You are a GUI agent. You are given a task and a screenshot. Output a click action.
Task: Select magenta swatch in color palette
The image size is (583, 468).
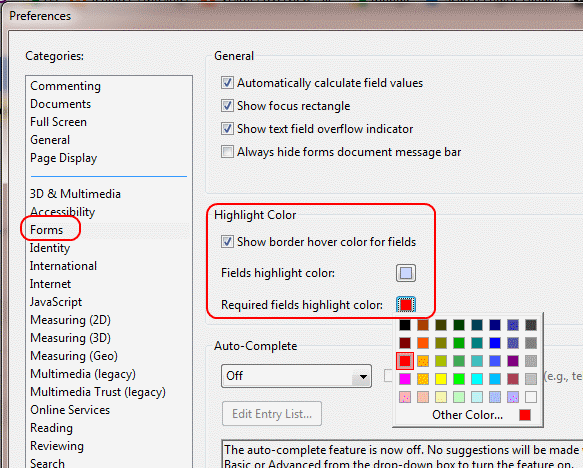[405, 379]
